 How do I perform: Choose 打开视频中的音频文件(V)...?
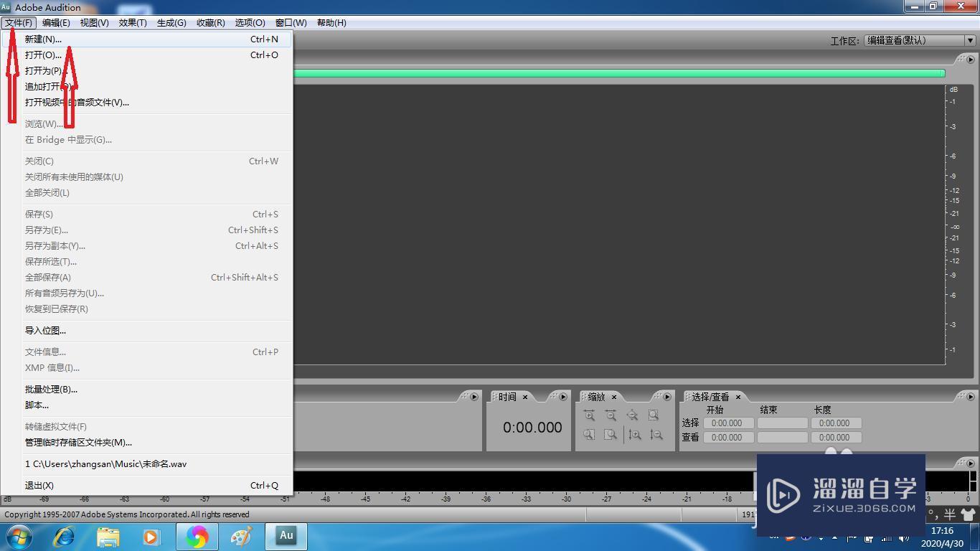click(x=146, y=102)
